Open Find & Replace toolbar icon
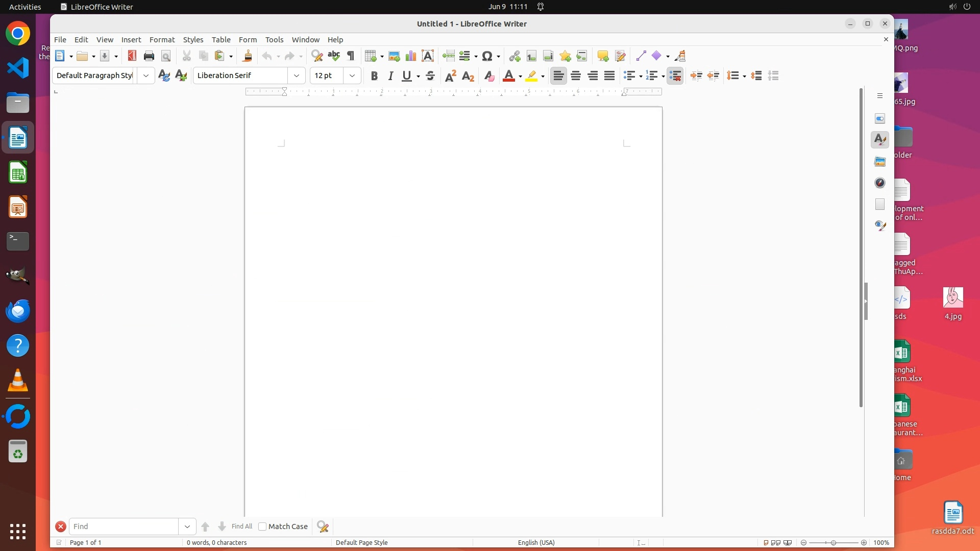The image size is (980, 551). [317, 56]
